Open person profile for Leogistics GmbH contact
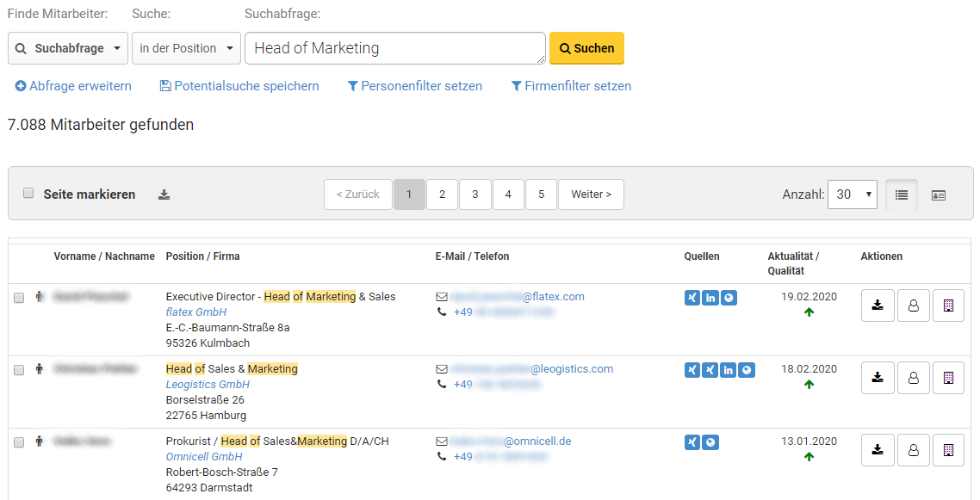The image size is (980, 500). 914,378
